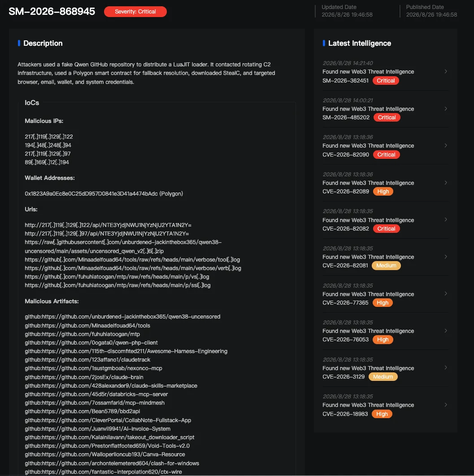The image size is (474, 476).
Task: Click artifact 428alexander9/claude-skills-marketplace
Action: click(111, 385)
